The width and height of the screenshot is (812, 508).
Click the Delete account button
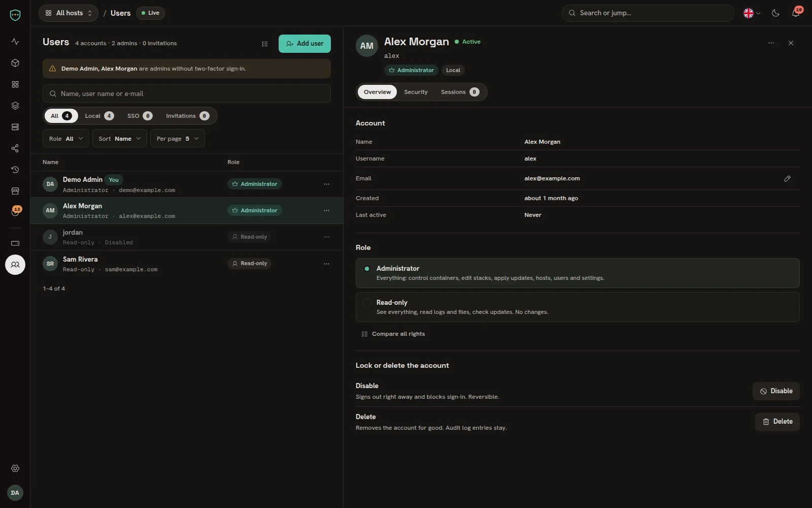click(x=777, y=422)
